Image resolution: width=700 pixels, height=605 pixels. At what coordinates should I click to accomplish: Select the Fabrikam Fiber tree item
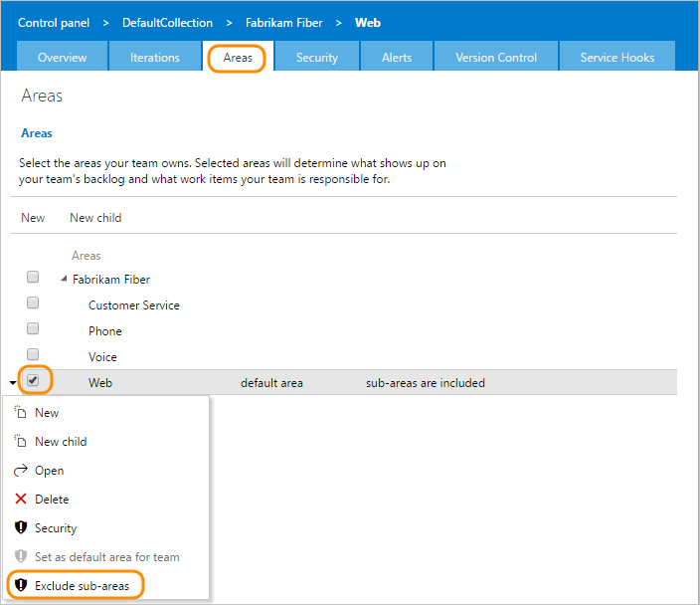click(111, 280)
